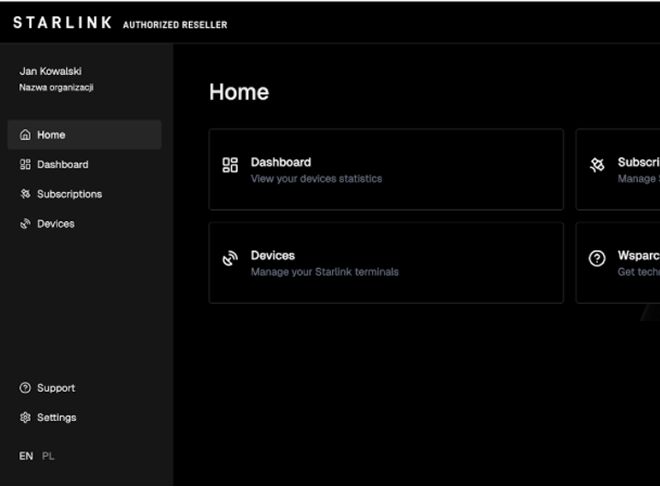Viewport: 660px width, 487px height.
Task: Open Dashboard from the sidebar menu
Action: 85,164
